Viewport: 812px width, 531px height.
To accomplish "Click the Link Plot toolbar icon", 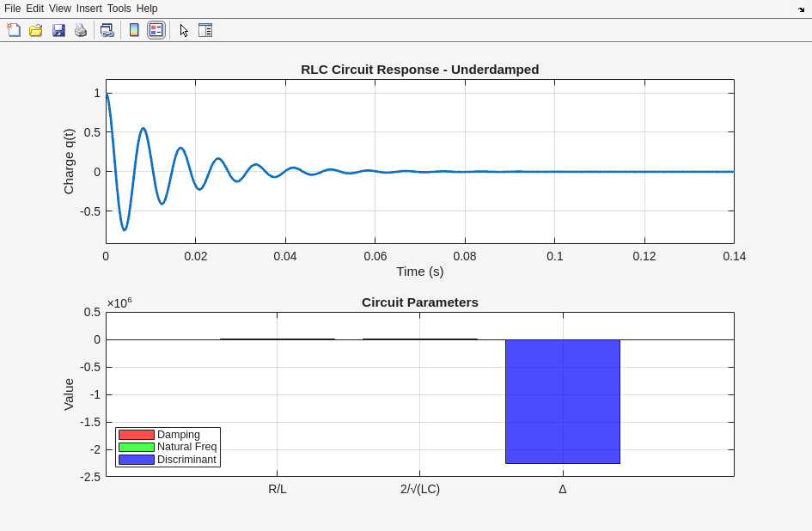I will 107,30.
